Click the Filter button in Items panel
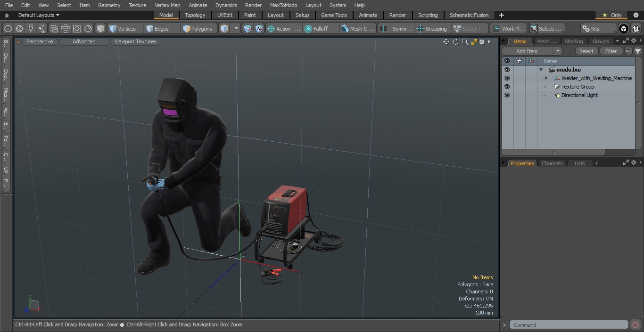The width and height of the screenshot is (644, 332). [x=611, y=51]
